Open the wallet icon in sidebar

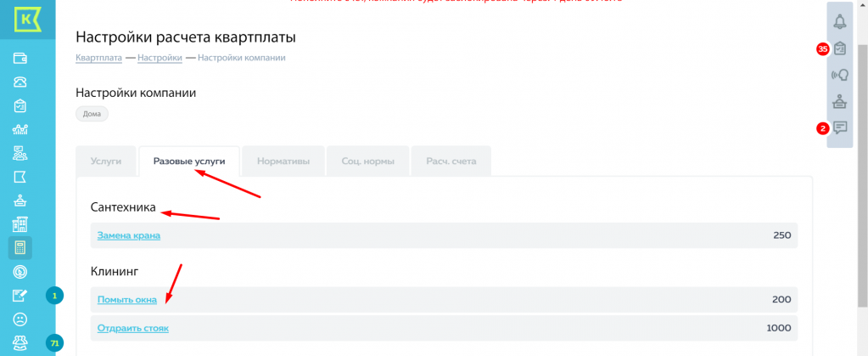pos(20,59)
